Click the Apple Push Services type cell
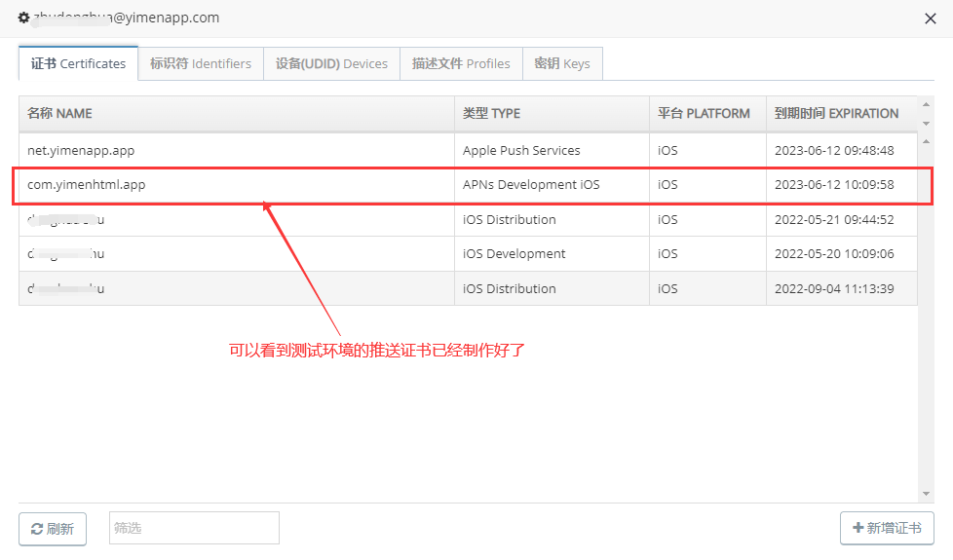Viewport: 953px width, 560px height. pyautogui.click(x=552, y=151)
